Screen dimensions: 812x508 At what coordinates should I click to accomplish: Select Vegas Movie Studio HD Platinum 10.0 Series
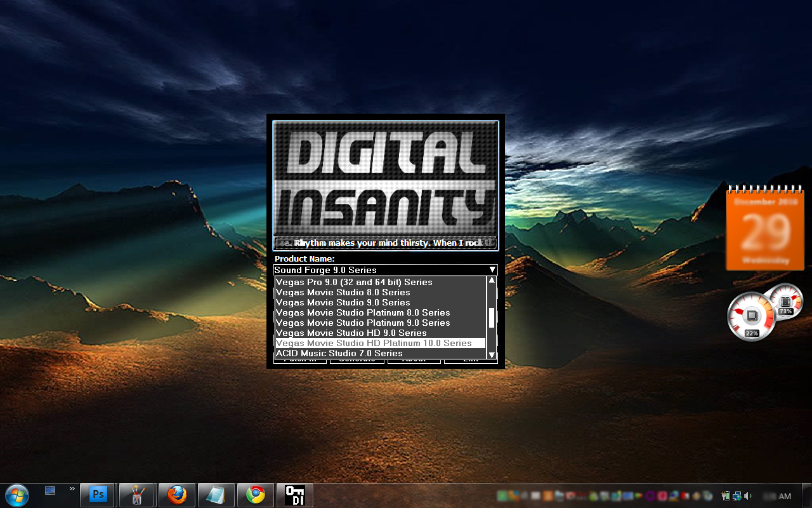pyautogui.click(x=380, y=343)
